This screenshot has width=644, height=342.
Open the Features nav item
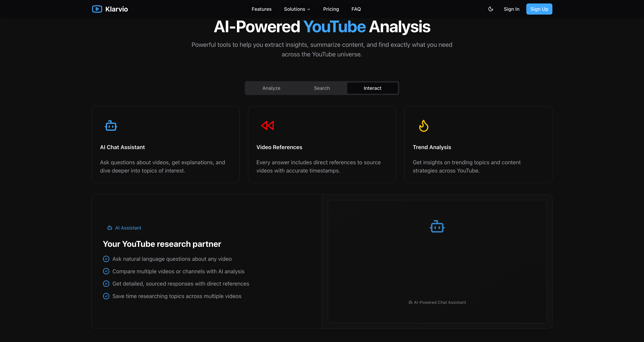(261, 9)
